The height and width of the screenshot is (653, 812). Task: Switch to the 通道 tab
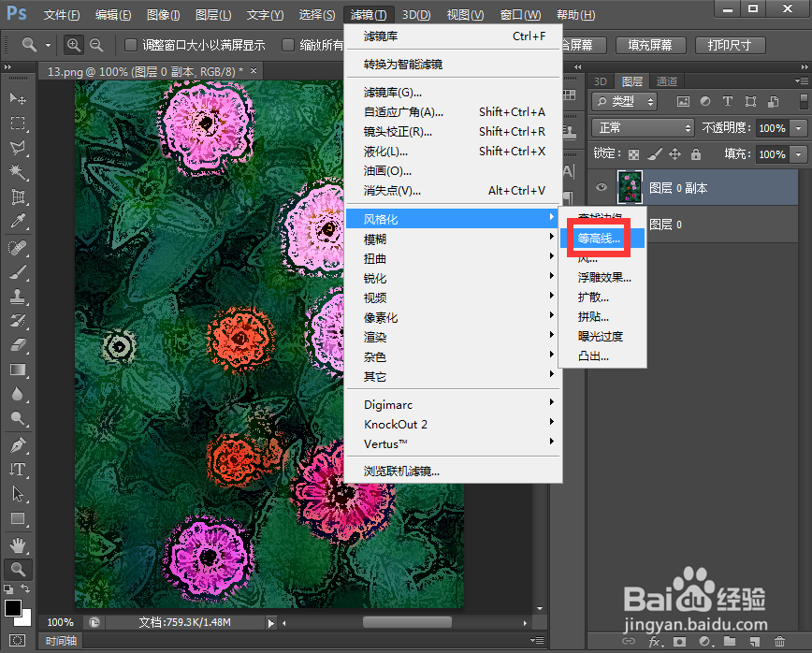point(666,80)
